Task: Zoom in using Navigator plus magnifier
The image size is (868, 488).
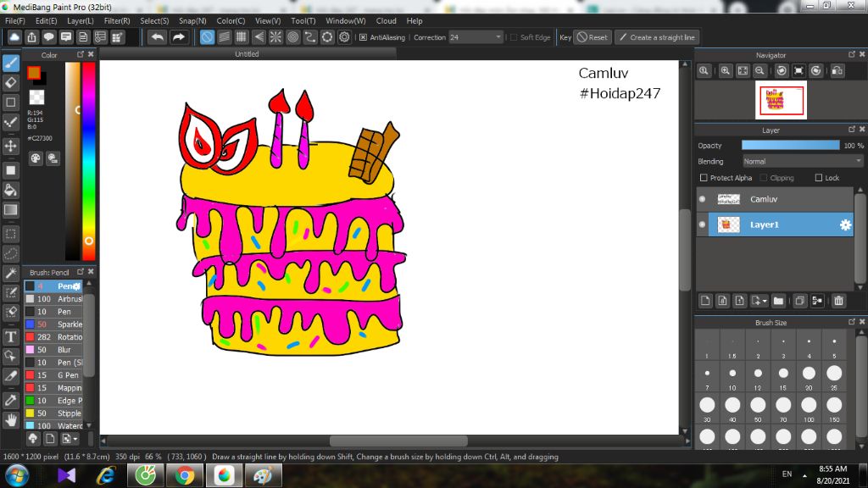Action: pyautogui.click(x=726, y=71)
